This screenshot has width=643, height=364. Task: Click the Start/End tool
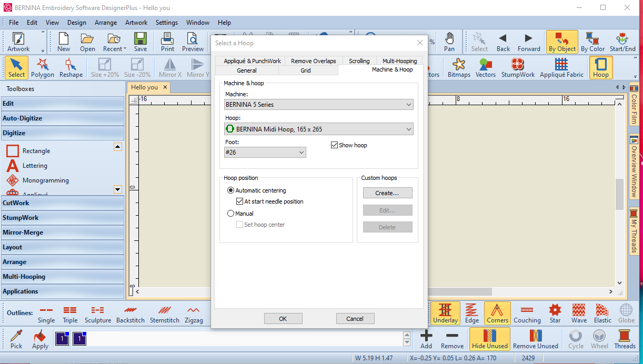point(622,42)
